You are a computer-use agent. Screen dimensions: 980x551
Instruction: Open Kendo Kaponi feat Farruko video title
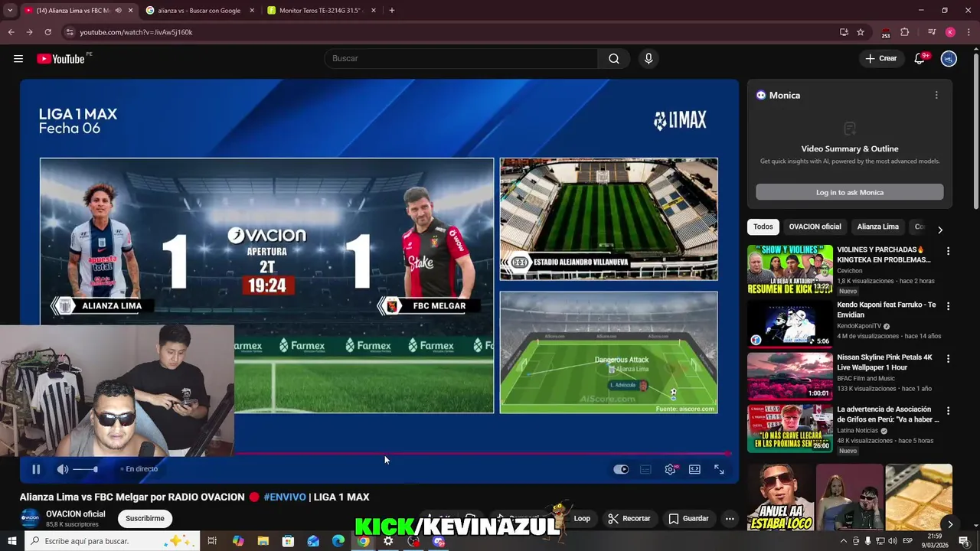pos(887,309)
